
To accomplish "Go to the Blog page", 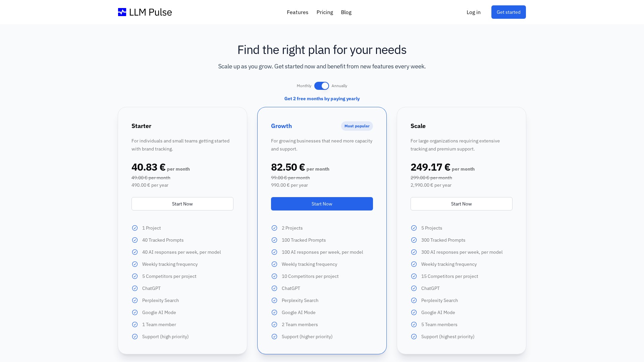I will click(346, 12).
